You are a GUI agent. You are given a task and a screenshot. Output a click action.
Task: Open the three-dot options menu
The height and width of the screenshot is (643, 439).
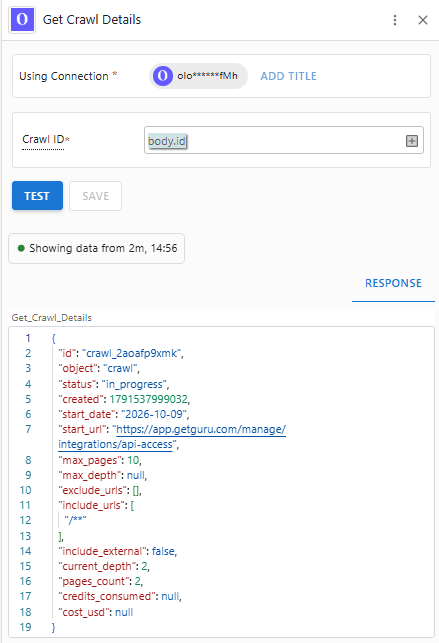pyautogui.click(x=395, y=20)
